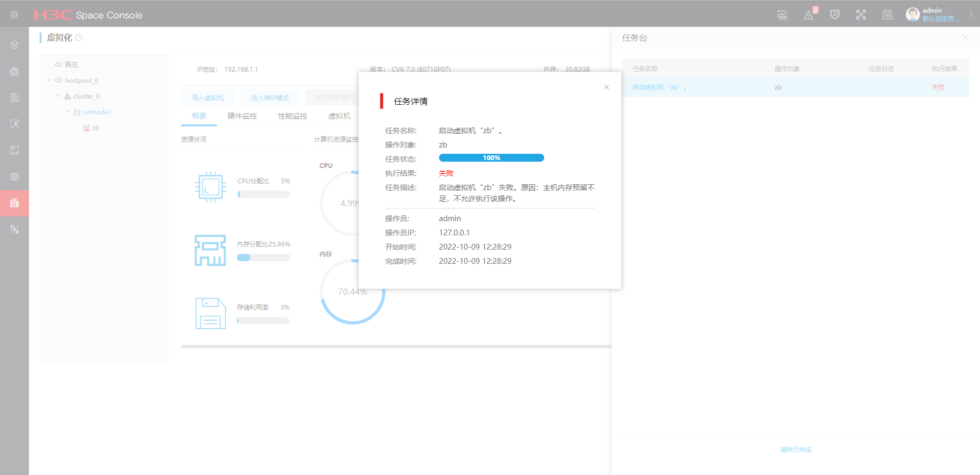Viewport: 980px width, 475px height.
Task: Click the red 失败 result in the 任务详情 dialog
Action: click(446, 173)
